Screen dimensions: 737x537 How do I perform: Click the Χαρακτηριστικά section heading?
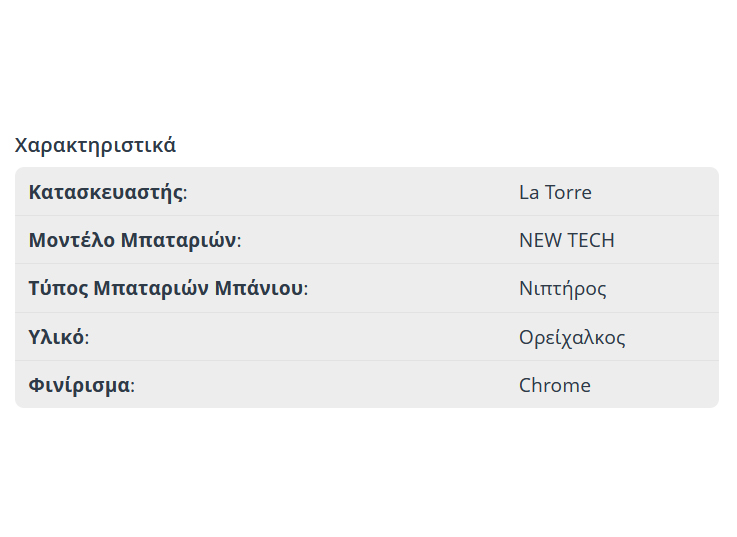(95, 145)
